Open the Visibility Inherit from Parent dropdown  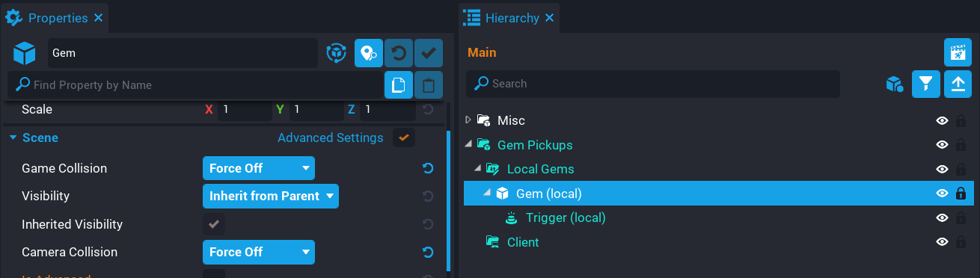271,196
